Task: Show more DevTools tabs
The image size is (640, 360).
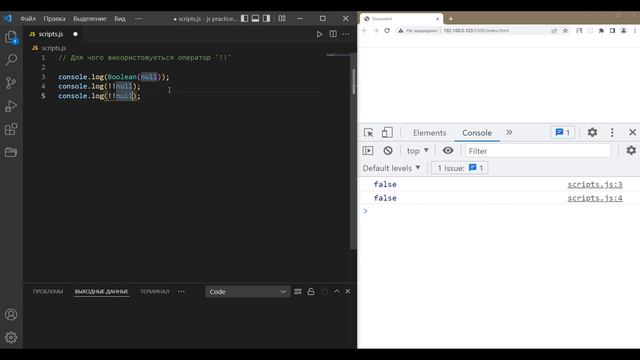Action: tap(509, 132)
